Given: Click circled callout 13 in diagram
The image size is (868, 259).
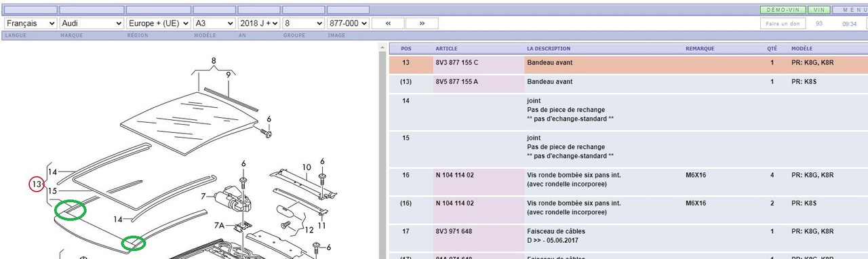Looking at the screenshot, I should [37, 184].
